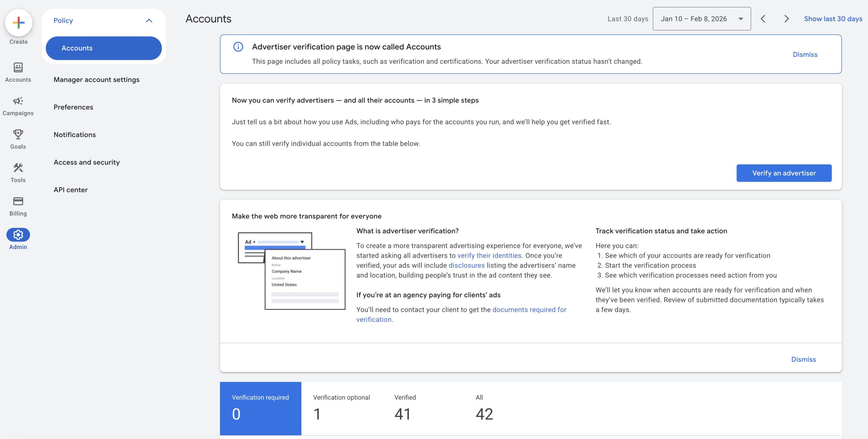Open the verify their identities link
Image resolution: width=868 pixels, height=439 pixels.
(489, 256)
